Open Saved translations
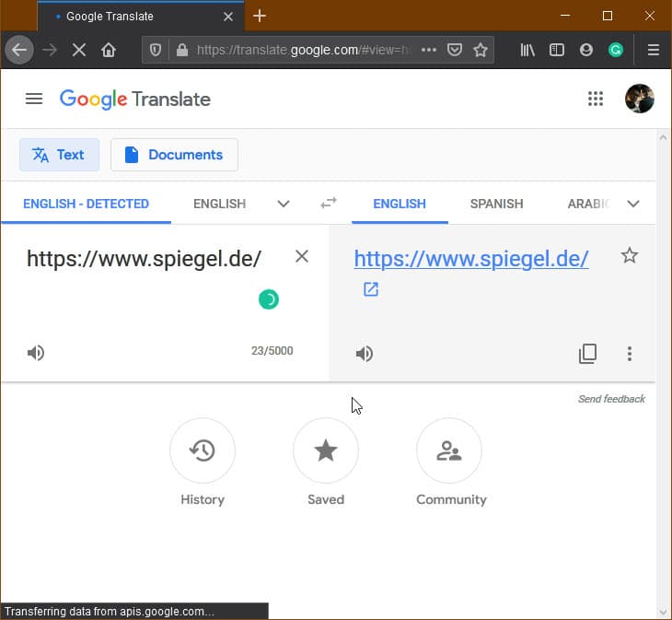 click(x=326, y=450)
